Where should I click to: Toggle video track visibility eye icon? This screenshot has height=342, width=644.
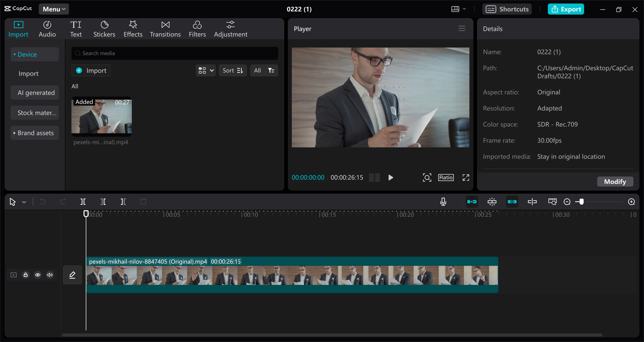pyautogui.click(x=37, y=274)
